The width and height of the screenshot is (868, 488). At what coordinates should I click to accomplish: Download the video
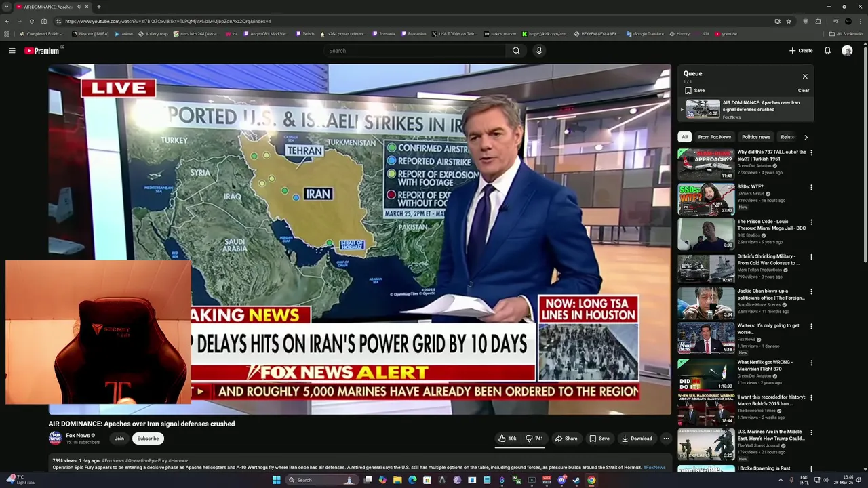(x=637, y=439)
